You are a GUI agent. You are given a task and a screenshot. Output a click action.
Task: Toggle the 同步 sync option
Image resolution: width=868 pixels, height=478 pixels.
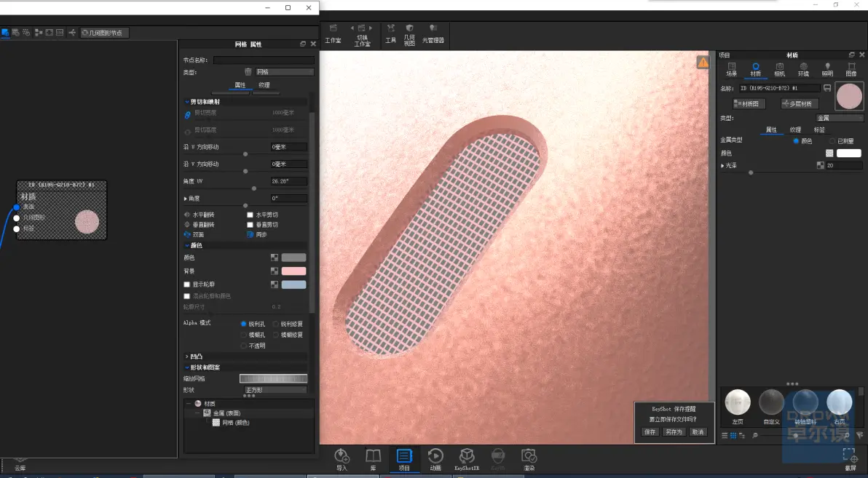250,234
